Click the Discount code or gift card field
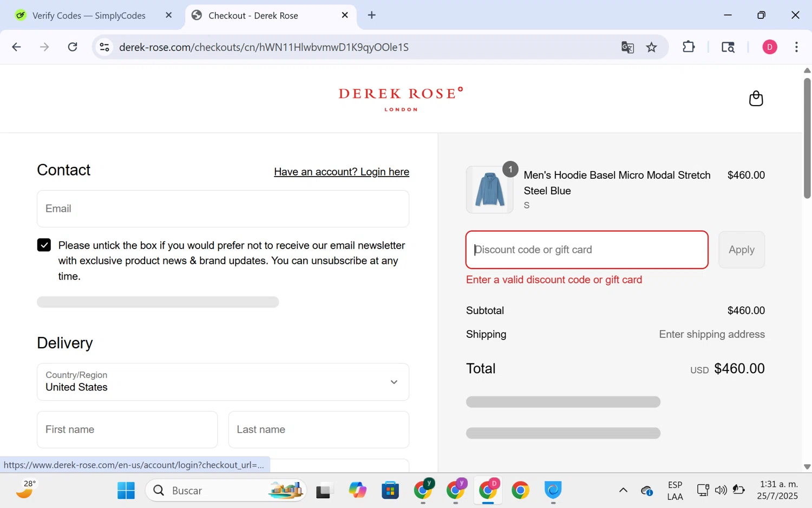The height and width of the screenshot is (508, 812). coord(587,250)
